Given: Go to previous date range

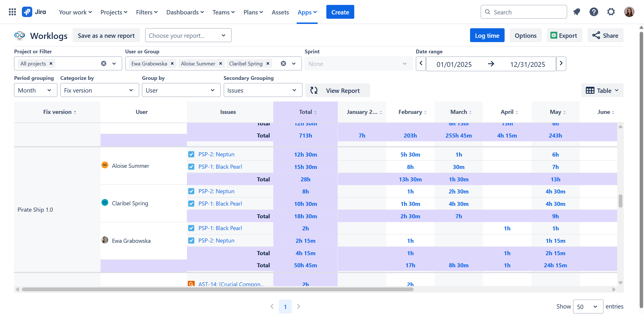Looking at the screenshot, I should tap(421, 63).
